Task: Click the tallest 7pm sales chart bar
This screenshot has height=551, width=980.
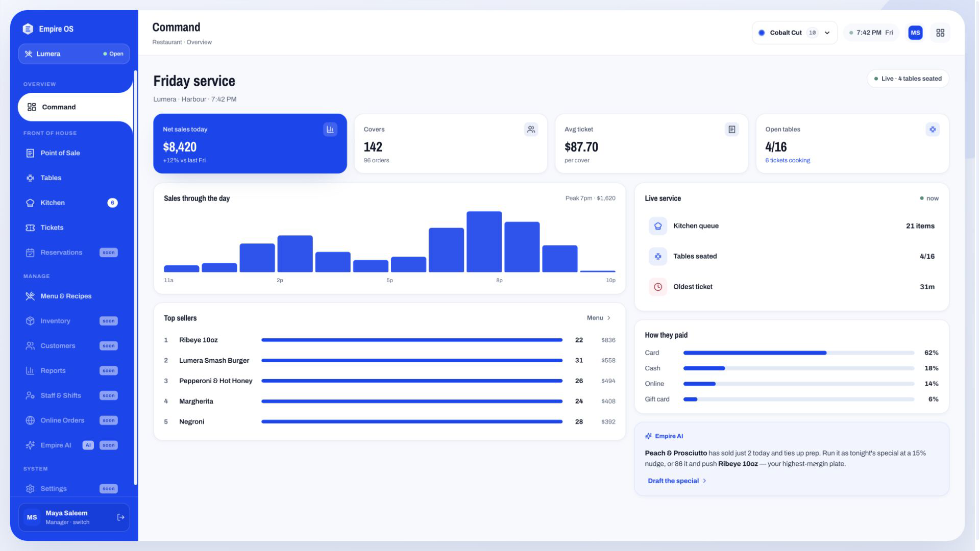Action: (484, 242)
